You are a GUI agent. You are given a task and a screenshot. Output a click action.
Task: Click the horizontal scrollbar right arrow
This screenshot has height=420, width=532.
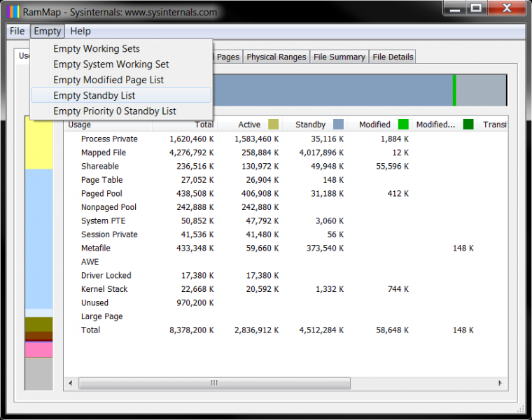coord(500,383)
